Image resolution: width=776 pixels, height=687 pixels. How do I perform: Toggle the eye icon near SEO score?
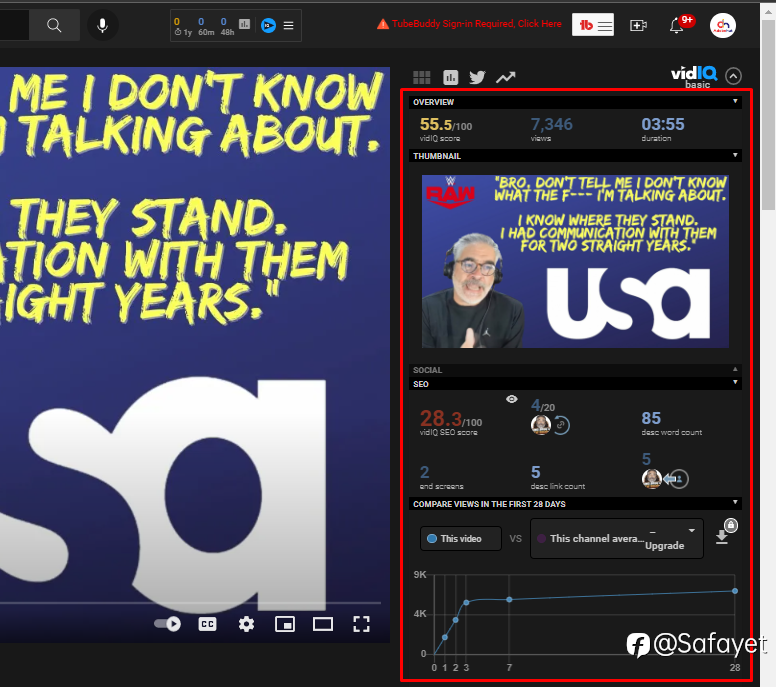click(512, 399)
